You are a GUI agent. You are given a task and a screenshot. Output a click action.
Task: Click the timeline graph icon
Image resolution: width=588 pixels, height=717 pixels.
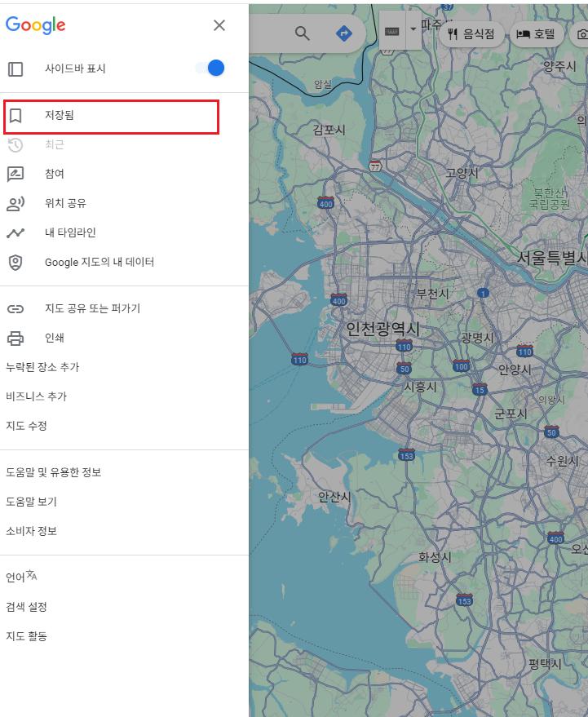click(15, 232)
